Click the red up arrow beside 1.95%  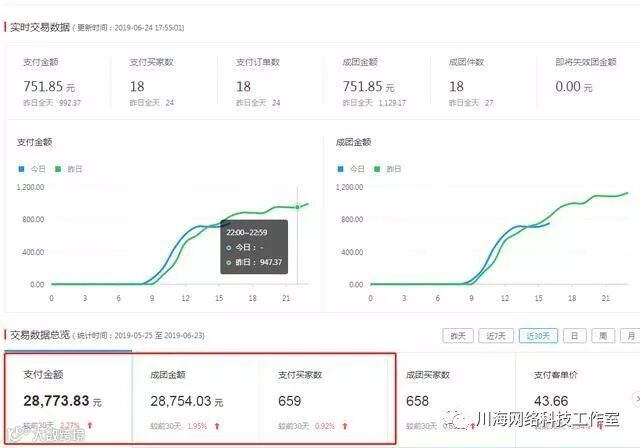[217, 426]
